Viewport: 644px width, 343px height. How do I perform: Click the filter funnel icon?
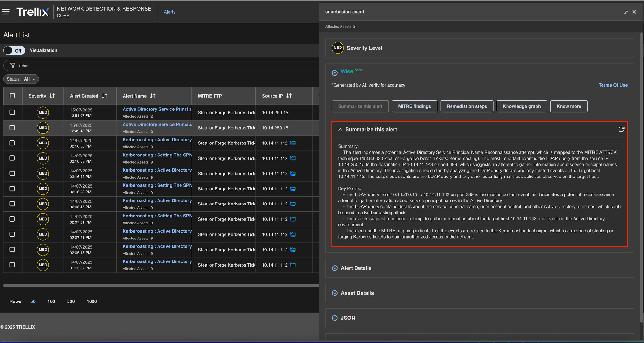13,65
